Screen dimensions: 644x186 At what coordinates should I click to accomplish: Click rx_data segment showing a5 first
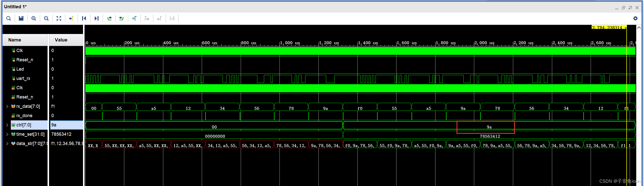click(x=154, y=107)
